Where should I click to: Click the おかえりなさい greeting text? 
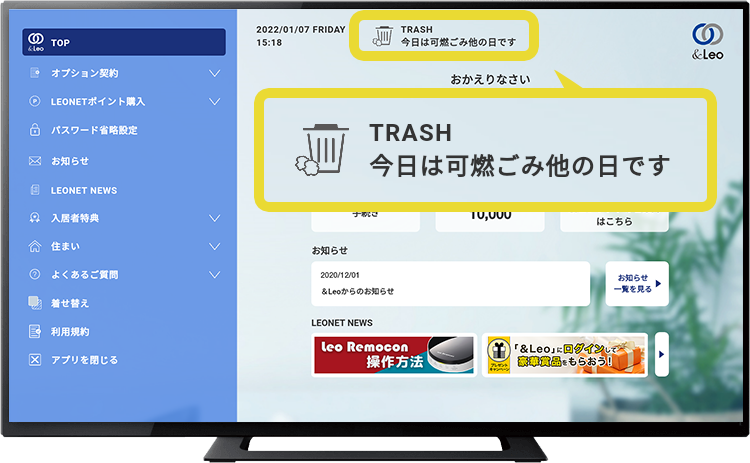pos(490,79)
